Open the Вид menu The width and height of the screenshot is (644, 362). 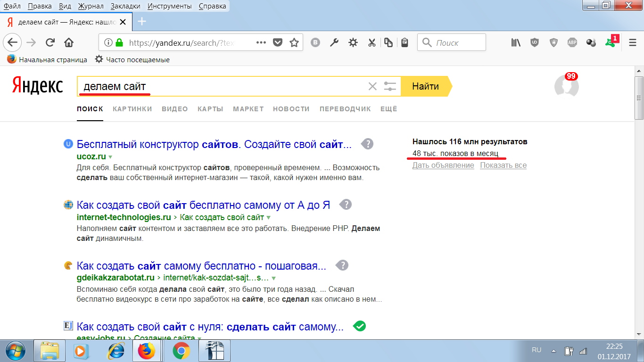tap(66, 6)
